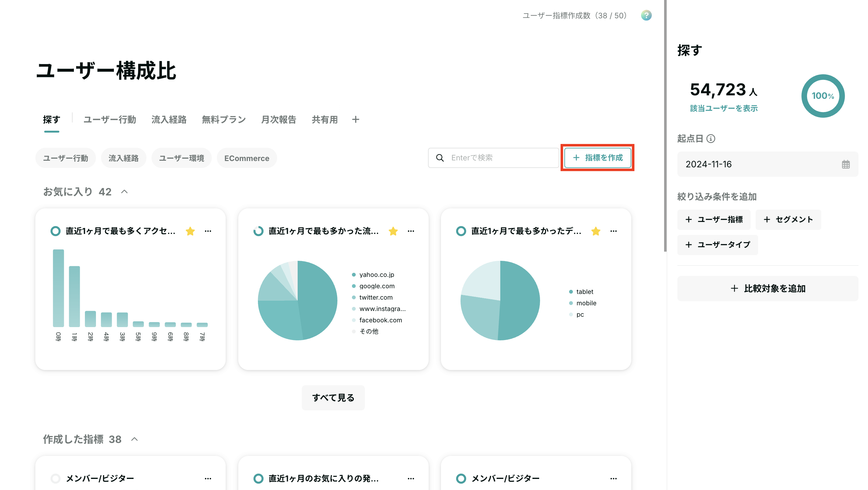
Task: Click tablet legend entry
Action: point(581,292)
